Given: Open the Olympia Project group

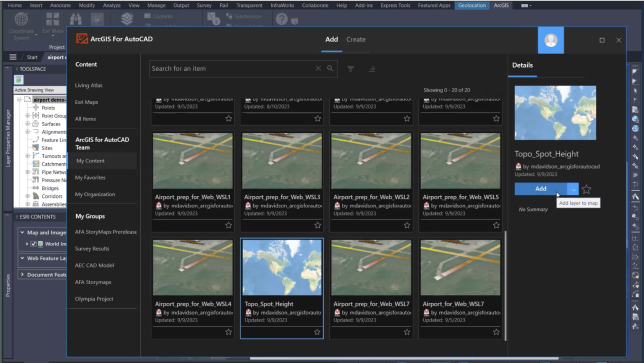Looking at the screenshot, I should 94,299.
